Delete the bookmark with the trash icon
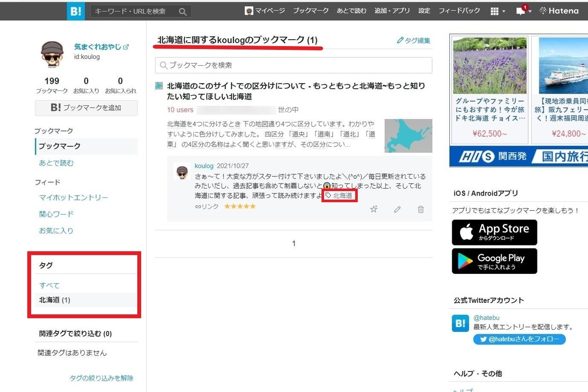This screenshot has width=588, height=392. click(x=420, y=209)
